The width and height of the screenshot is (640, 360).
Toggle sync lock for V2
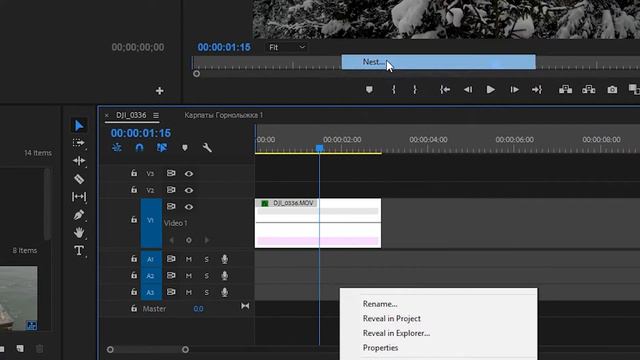pos(171,190)
